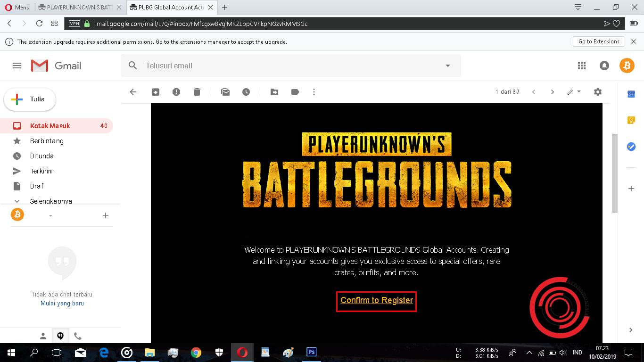The image size is (644, 362).
Task: Dismiss the extension upgrade notification
Action: pos(634,41)
